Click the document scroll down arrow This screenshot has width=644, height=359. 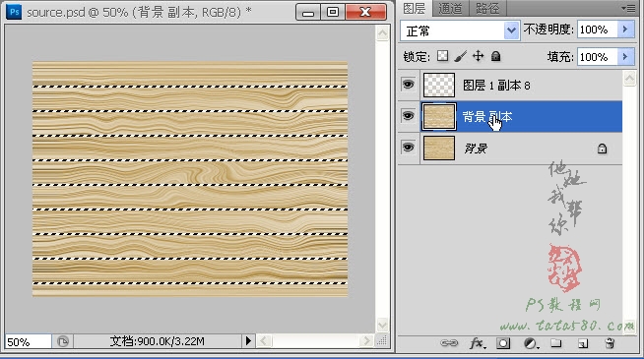pos(382,325)
